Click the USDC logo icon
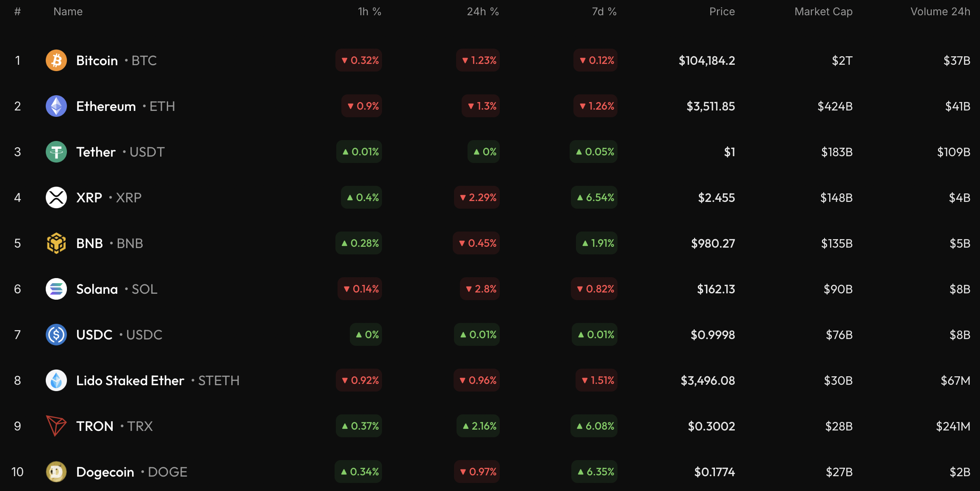 (x=56, y=335)
